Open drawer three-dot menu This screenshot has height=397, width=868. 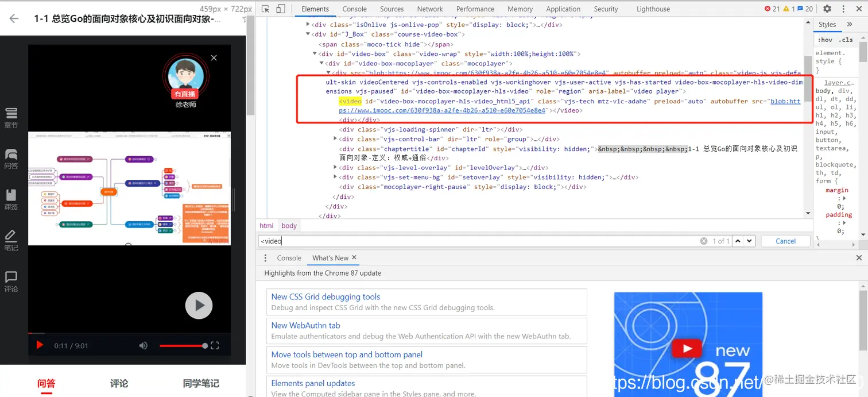tap(265, 258)
